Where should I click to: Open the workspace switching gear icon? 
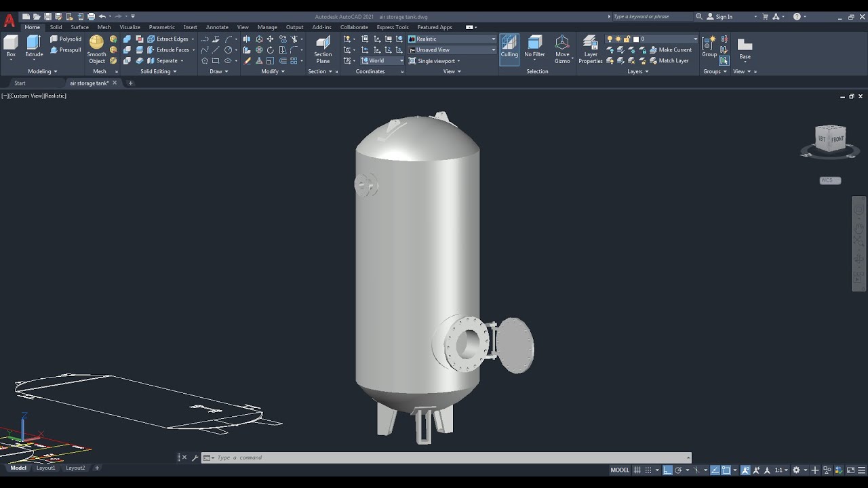pos(796,470)
